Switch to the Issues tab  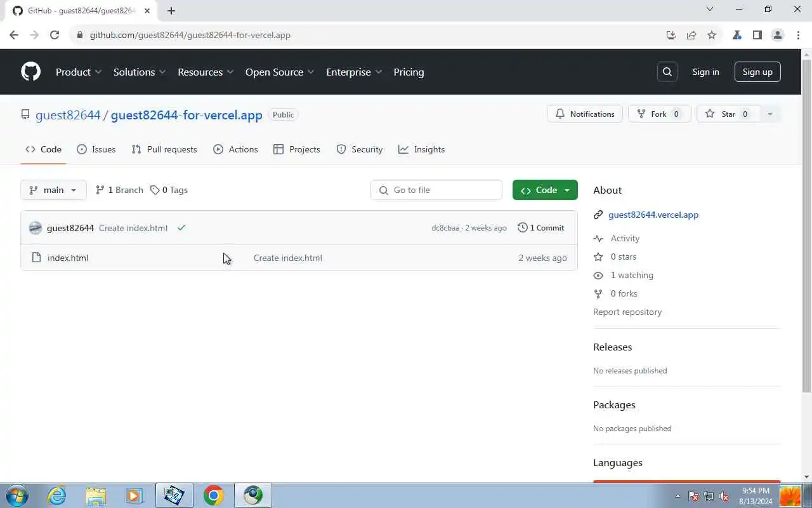[x=96, y=149]
